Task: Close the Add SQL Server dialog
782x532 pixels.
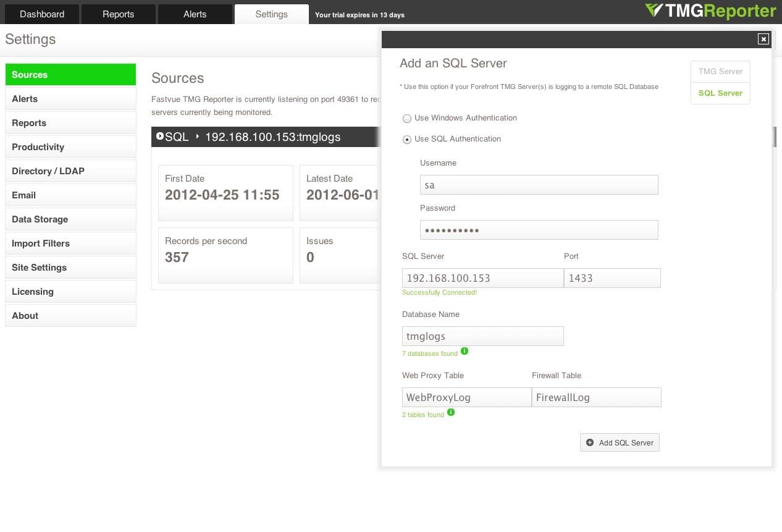Action: (763, 39)
